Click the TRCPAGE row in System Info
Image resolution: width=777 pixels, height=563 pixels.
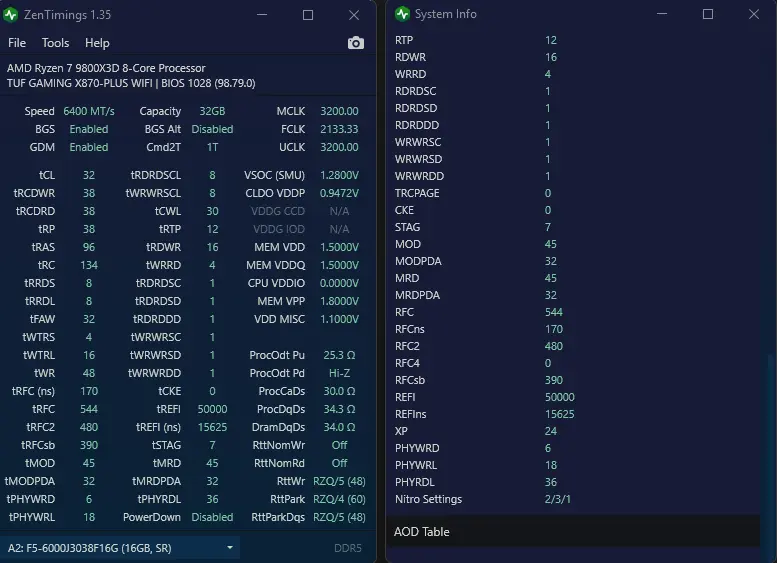(572, 193)
